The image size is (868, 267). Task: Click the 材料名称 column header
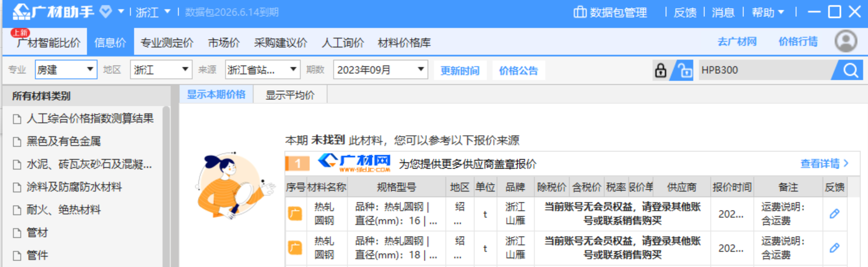[x=326, y=187]
